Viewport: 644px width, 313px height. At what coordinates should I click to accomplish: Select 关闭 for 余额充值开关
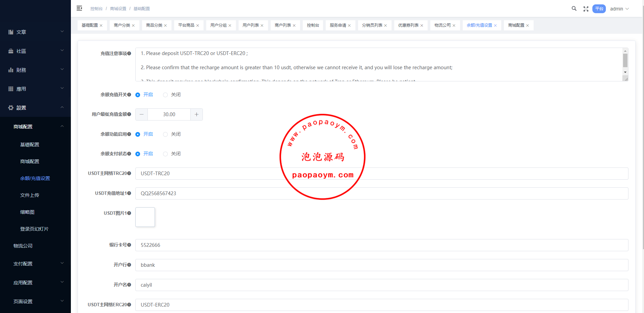(165, 95)
